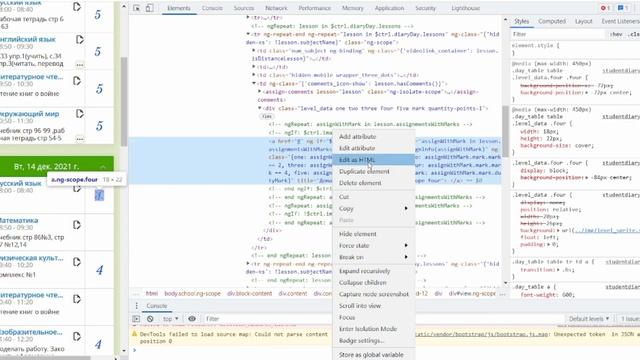The height and width of the screenshot is (360, 640).
Task: Show the console sidebar icon
Action: click(136, 319)
